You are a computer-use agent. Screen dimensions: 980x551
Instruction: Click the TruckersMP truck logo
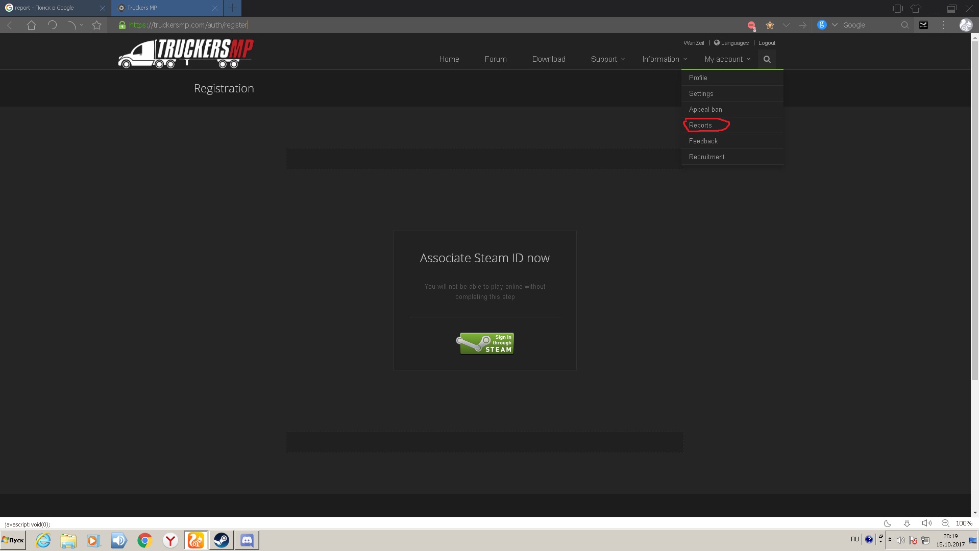tap(186, 53)
